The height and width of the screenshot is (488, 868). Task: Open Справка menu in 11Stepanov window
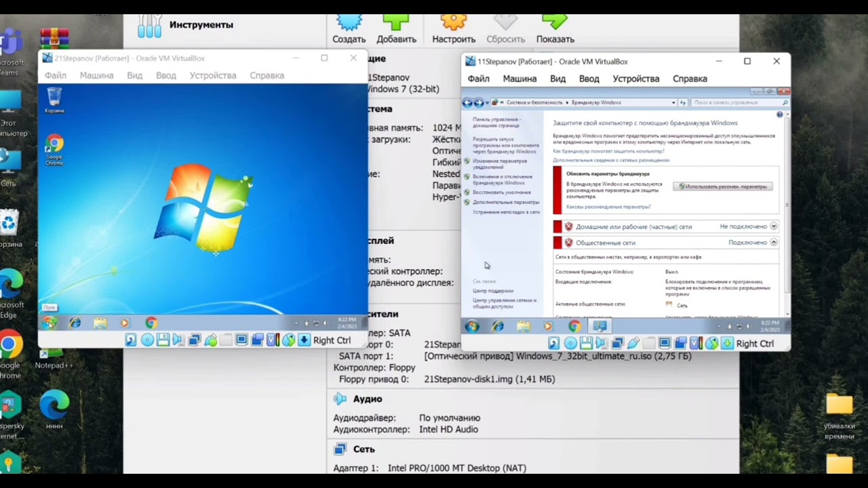pos(690,79)
